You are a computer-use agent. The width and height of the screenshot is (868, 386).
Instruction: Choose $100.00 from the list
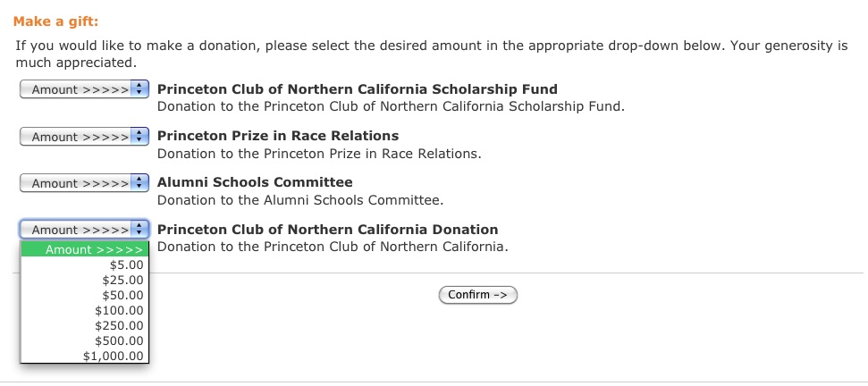(x=85, y=310)
